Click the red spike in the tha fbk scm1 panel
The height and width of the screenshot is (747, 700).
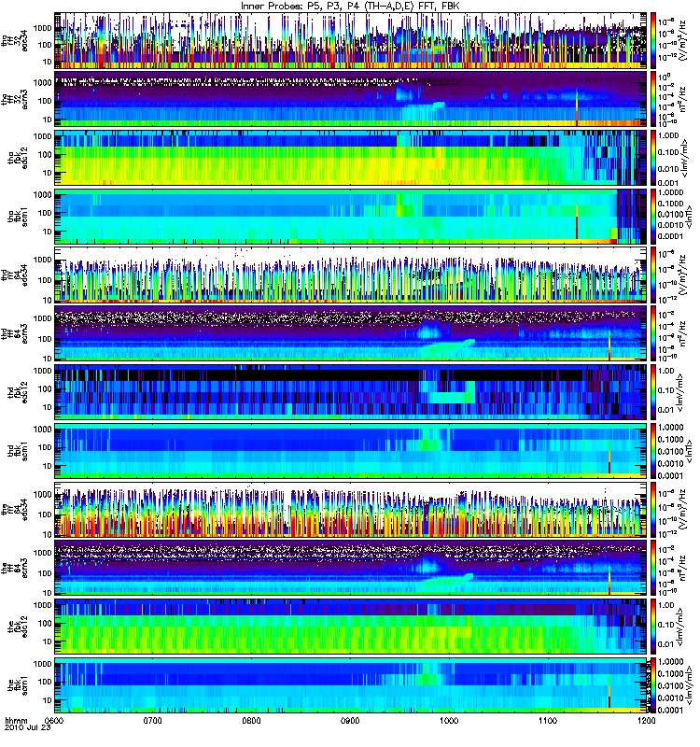coord(577,224)
